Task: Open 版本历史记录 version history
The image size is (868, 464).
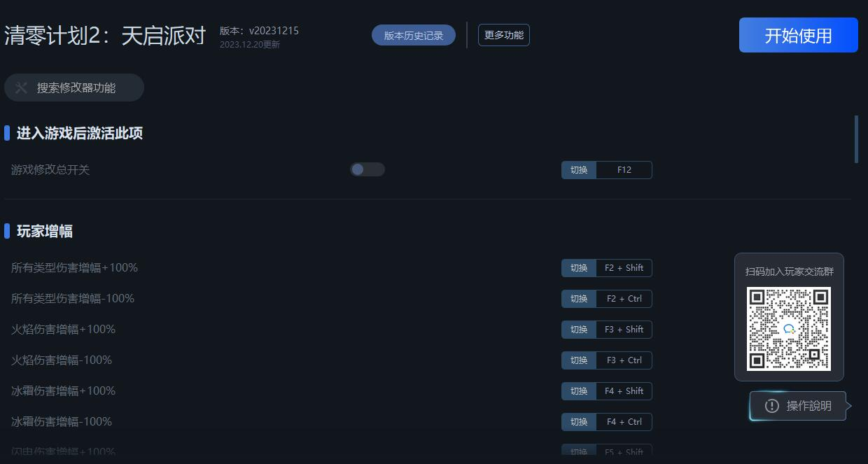Action: (414, 35)
